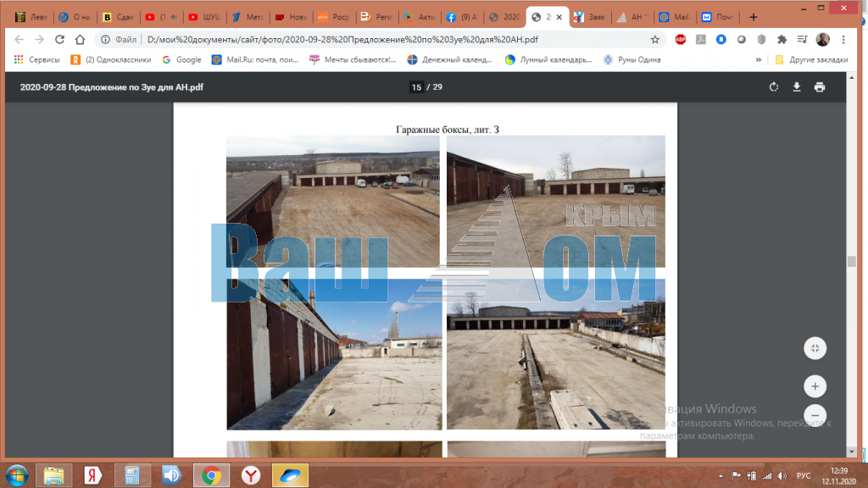Switch to the Леве tab
868x488 pixels.
click(x=31, y=17)
